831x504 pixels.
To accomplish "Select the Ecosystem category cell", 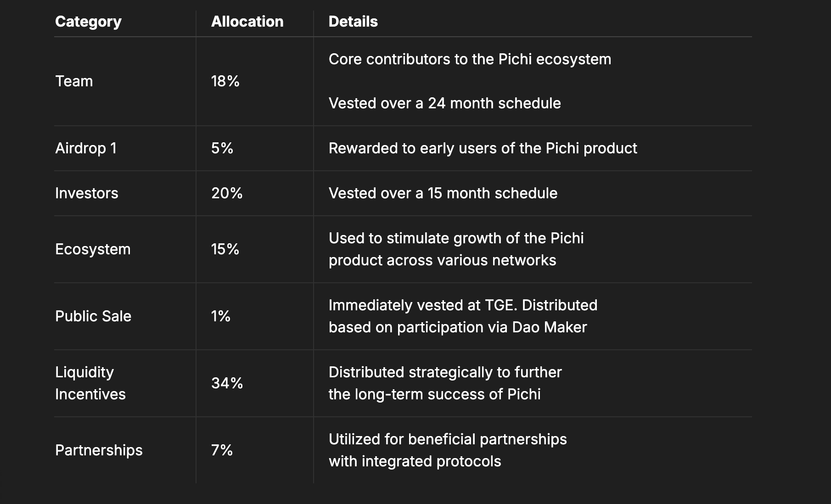I will 93,249.
